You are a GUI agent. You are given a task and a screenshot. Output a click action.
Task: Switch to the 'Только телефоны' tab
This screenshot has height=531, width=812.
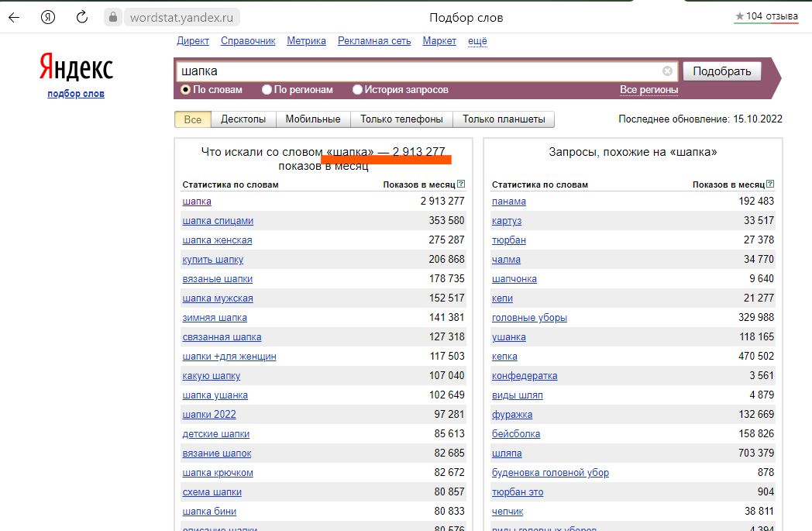[401, 119]
